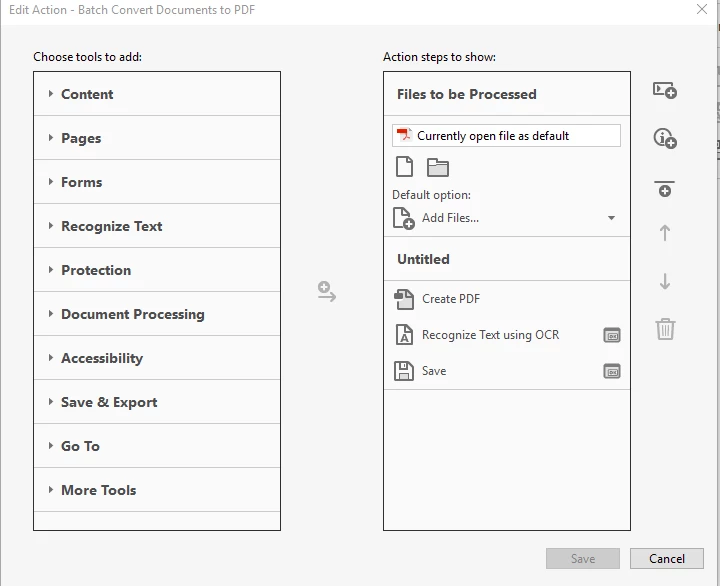Click the Save step floppy icon
The width and height of the screenshot is (720, 586).
click(x=404, y=371)
